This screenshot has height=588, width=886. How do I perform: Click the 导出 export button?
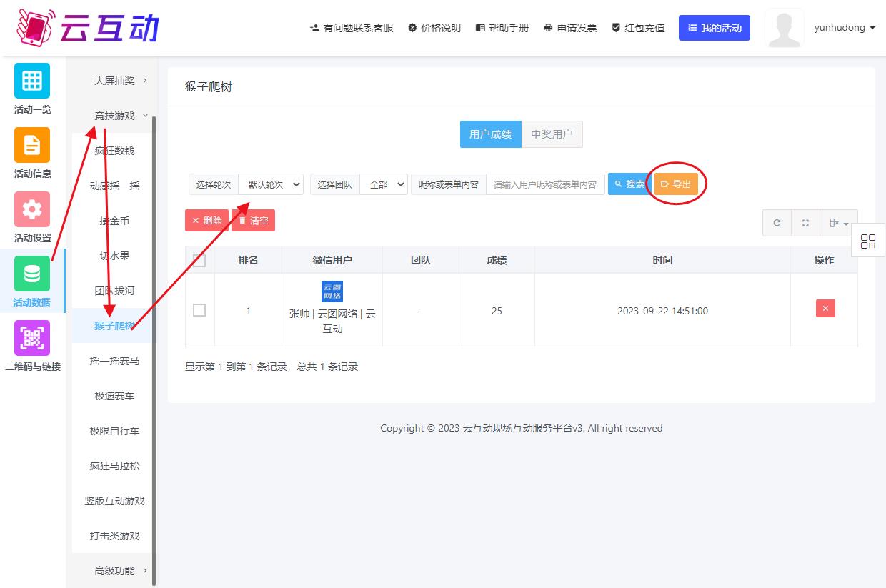point(676,184)
